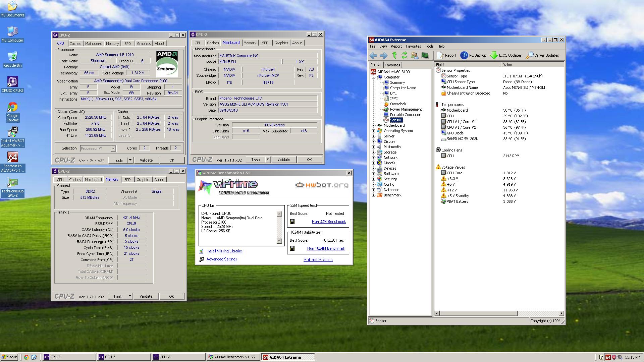Image resolution: width=644 pixels, height=362 pixels.
Task: Click the Field column header in AIDA64
Action: [468, 65]
